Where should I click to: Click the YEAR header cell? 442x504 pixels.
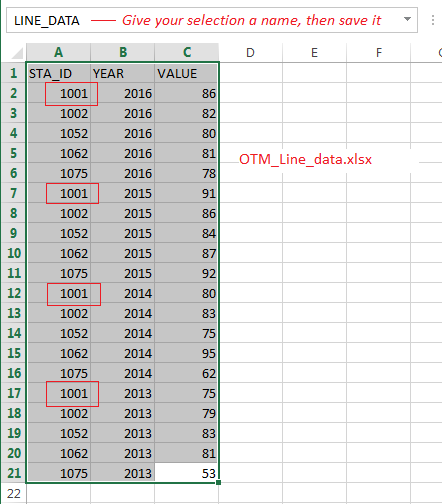pyautogui.click(x=123, y=73)
